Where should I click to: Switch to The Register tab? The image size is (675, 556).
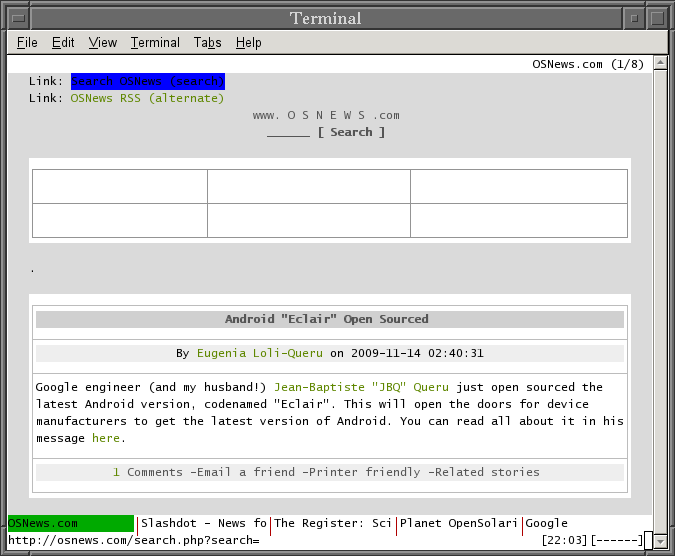pyautogui.click(x=333, y=523)
